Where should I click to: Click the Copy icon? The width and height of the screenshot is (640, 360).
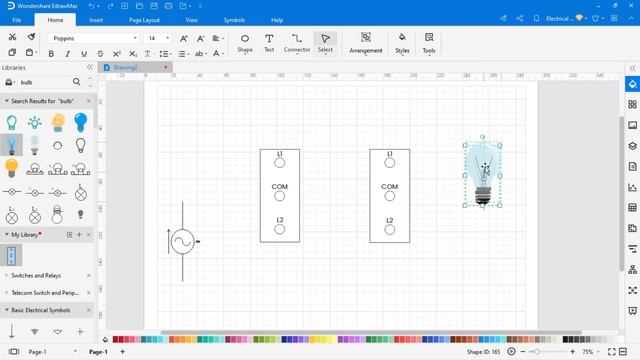click(x=12, y=53)
